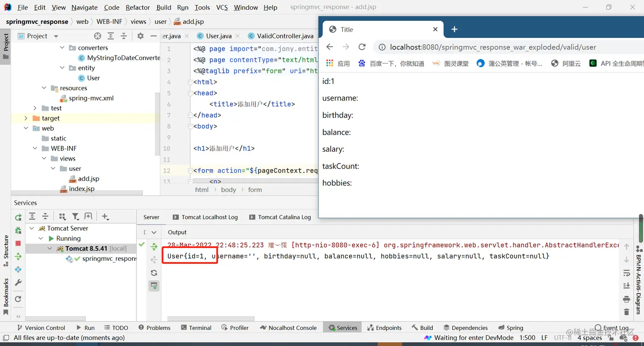
Task: Open spring-mvc.xml in the project tree
Action: coord(87,98)
